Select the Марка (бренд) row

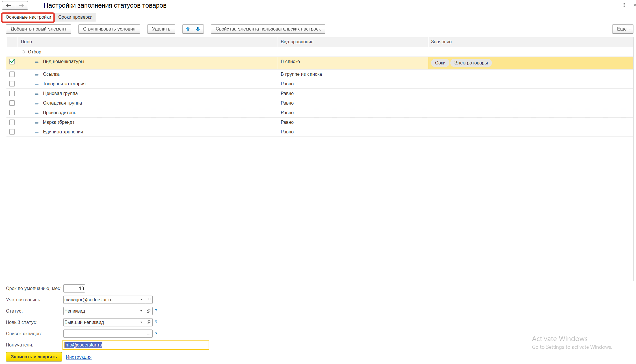click(x=319, y=122)
